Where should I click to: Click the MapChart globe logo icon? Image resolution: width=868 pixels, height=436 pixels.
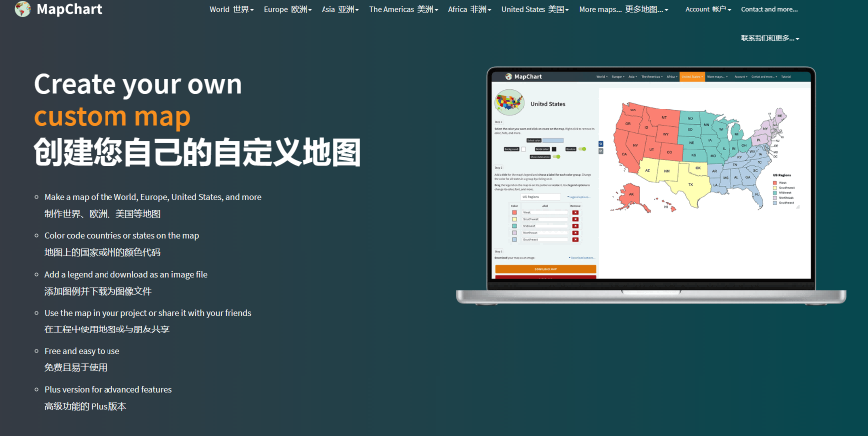(x=22, y=9)
